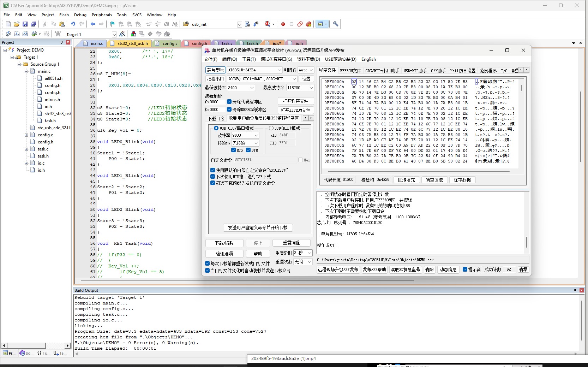Screen dimensions: 588x367
Task: Open Options for Target magic wand icon
Action: coord(122,34)
